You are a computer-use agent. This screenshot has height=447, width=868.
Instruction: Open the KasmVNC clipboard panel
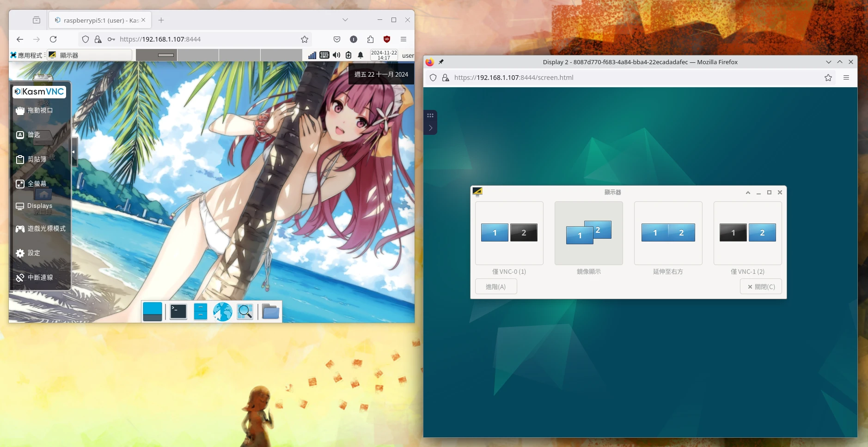tap(20, 159)
